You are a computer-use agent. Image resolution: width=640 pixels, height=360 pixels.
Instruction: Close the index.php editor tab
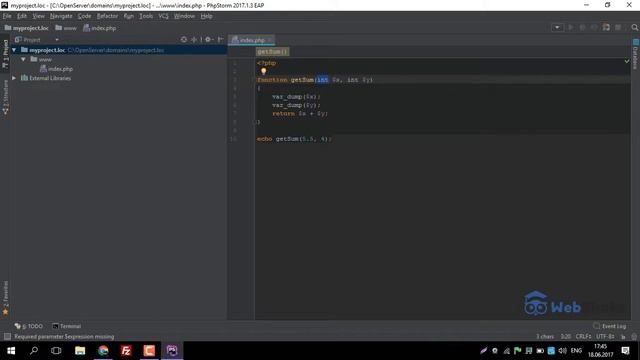[x=270, y=40]
